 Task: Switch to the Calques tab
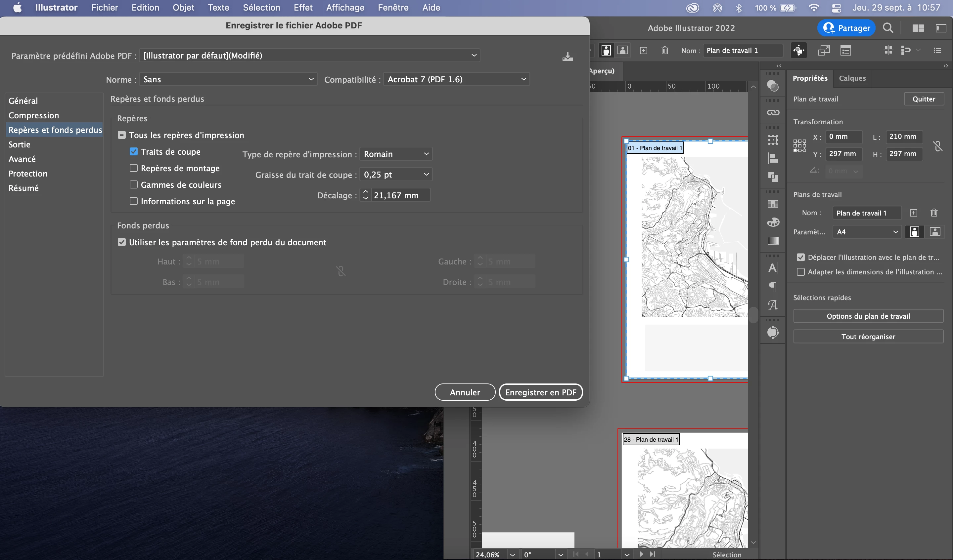click(852, 78)
